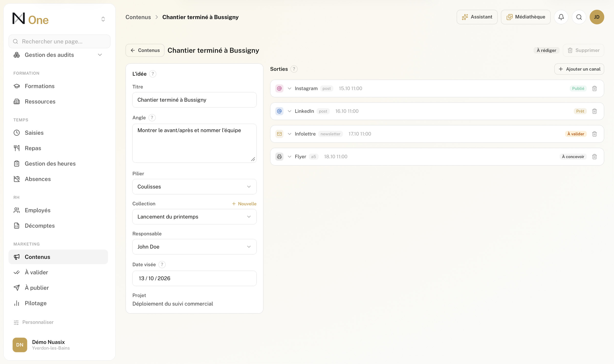Delete the Flyer output via trash icon

pyautogui.click(x=595, y=157)
